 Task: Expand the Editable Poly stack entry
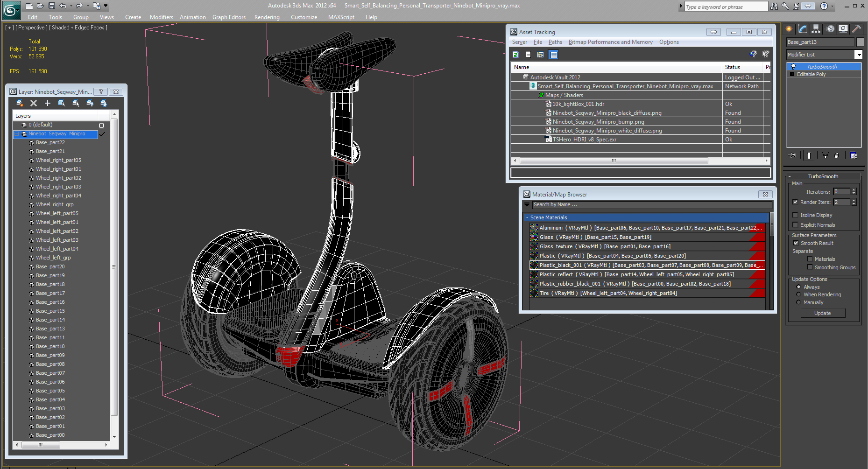pyautogui.click(x=792, y=74)
